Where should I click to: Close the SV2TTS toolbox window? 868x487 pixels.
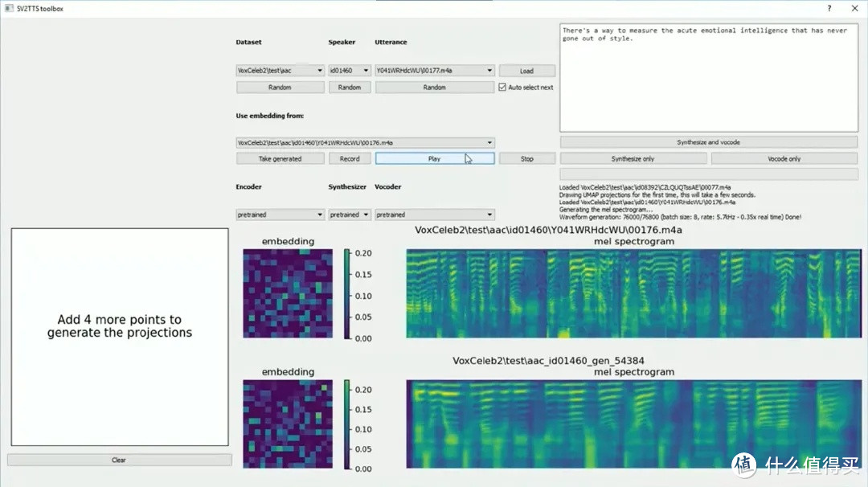(854, 8)
